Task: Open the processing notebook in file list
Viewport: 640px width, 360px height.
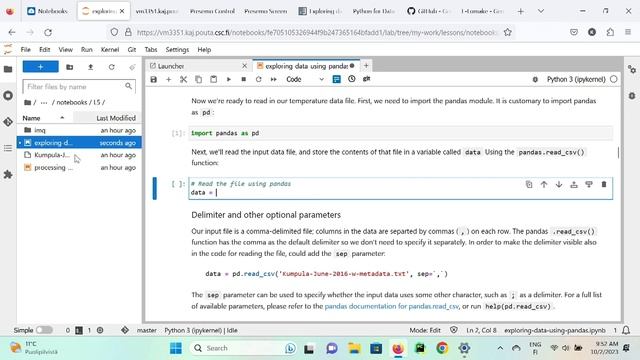Action: click(x=79, y=167)
